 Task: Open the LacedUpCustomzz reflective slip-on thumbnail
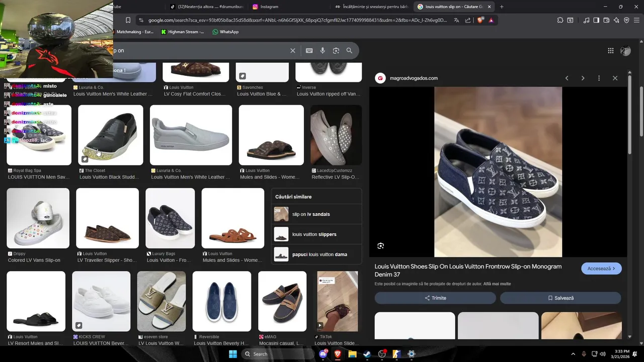336,135
